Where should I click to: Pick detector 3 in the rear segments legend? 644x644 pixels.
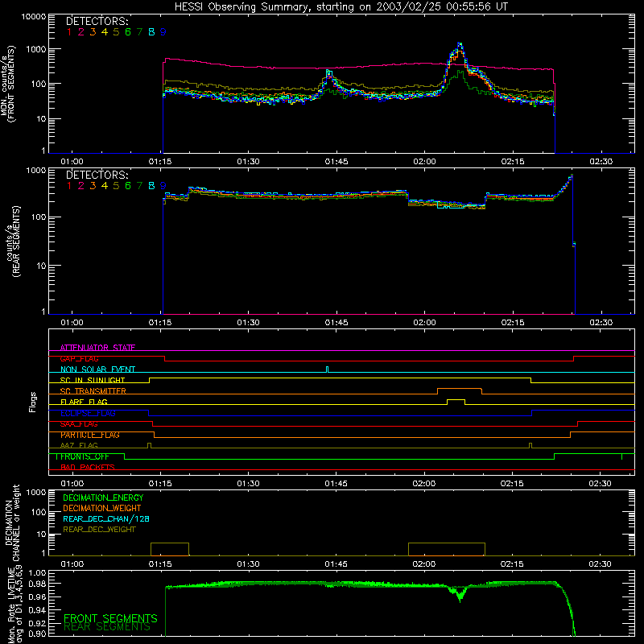click(93, 186)
